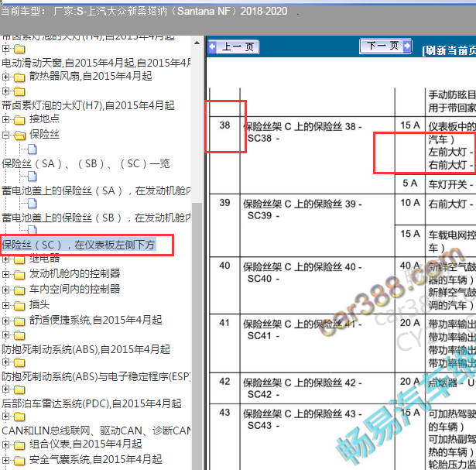
Task: Click fuse number 43 cell
Action: [x=224, y=437]
